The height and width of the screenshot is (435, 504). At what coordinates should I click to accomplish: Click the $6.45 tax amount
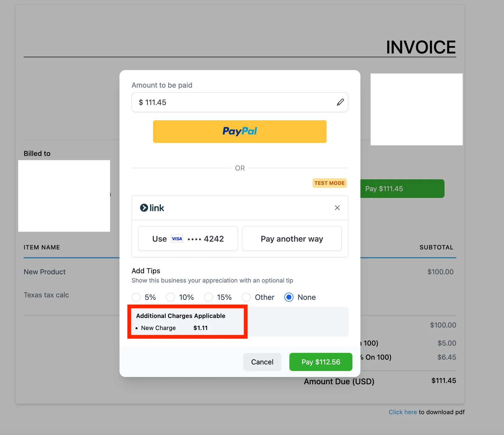click(x=447, y=357)
